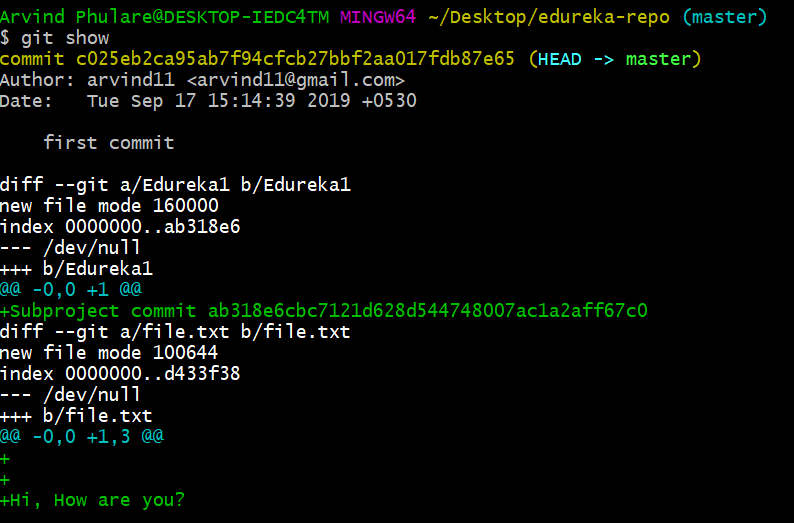Image resolution: width=794 pixels, height=523 pixels.
Task: Click the "new file mode 160000" line
Action: (109, 206)
